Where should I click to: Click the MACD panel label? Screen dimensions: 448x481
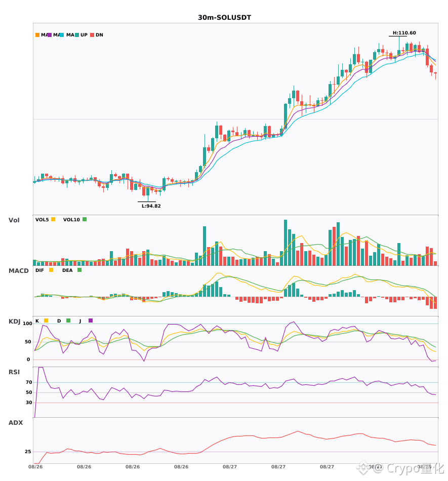(x=18, y=271)
